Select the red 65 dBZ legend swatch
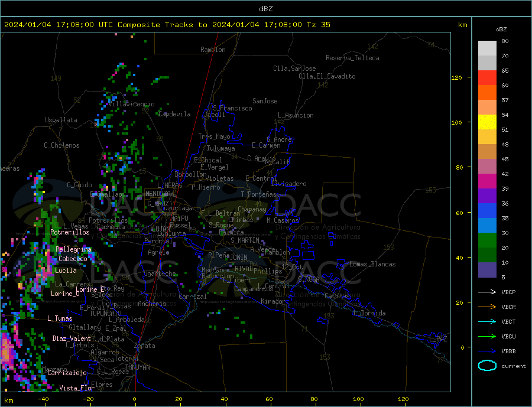 pyautogui.click(x=487, y=77)
